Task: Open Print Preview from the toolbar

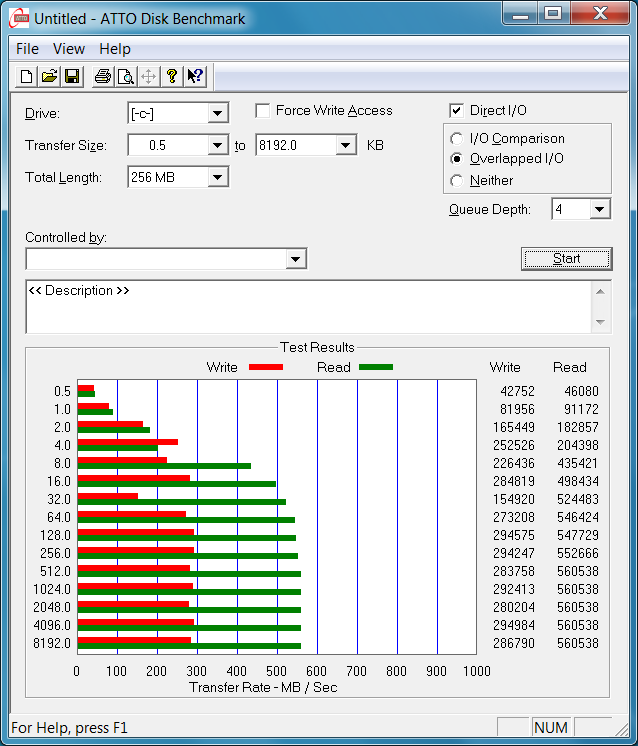Action: click(x=126, y=76)
